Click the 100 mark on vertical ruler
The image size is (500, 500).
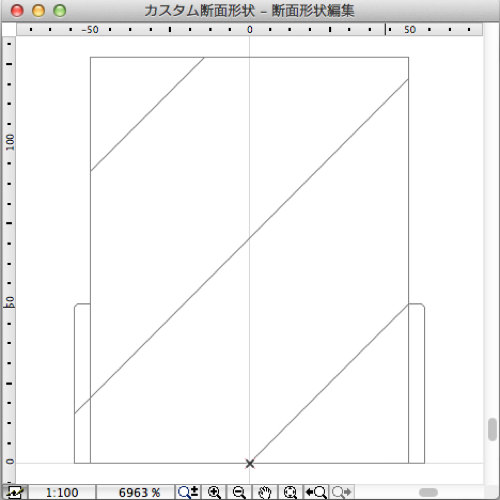10,142
